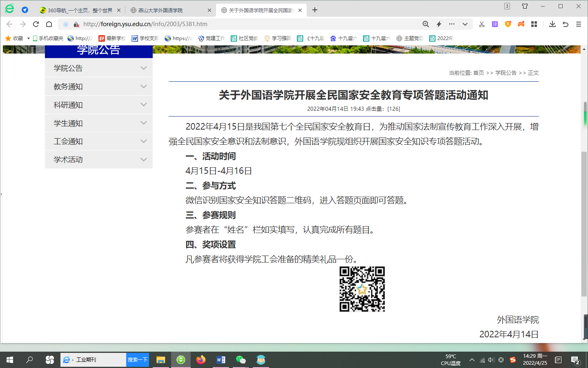Click the zoom magnifier icon in address bar
This screenshot has width=588, height=368.
pos(425,24)
